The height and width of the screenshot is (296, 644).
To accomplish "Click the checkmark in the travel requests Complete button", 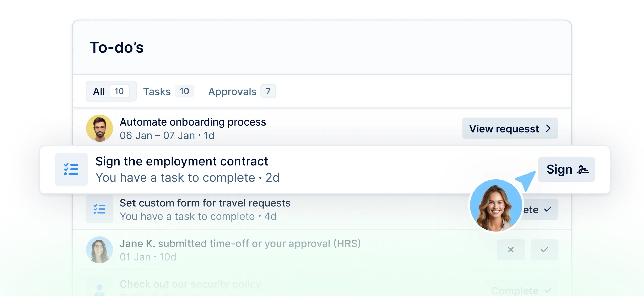I will [x=548, y=209].
